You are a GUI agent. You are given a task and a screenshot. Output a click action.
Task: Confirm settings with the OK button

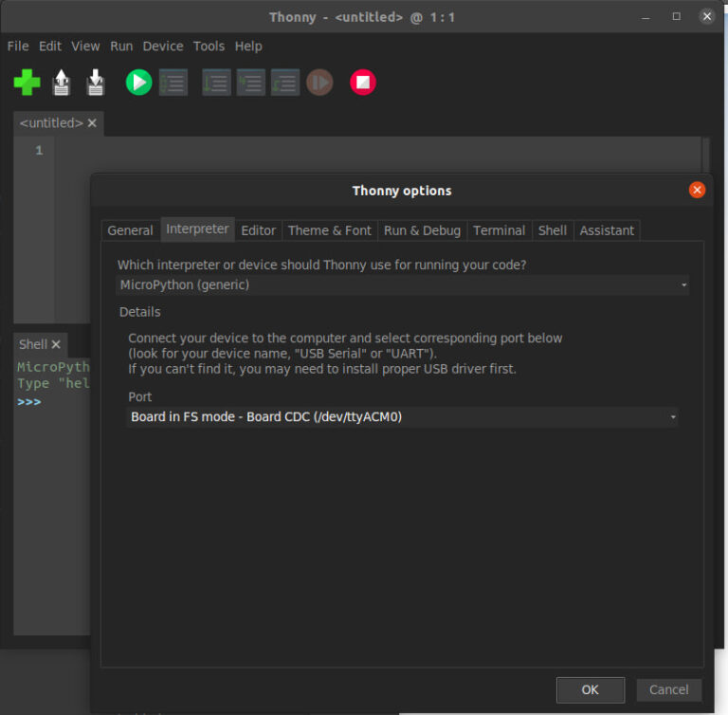tap(590, 689)
